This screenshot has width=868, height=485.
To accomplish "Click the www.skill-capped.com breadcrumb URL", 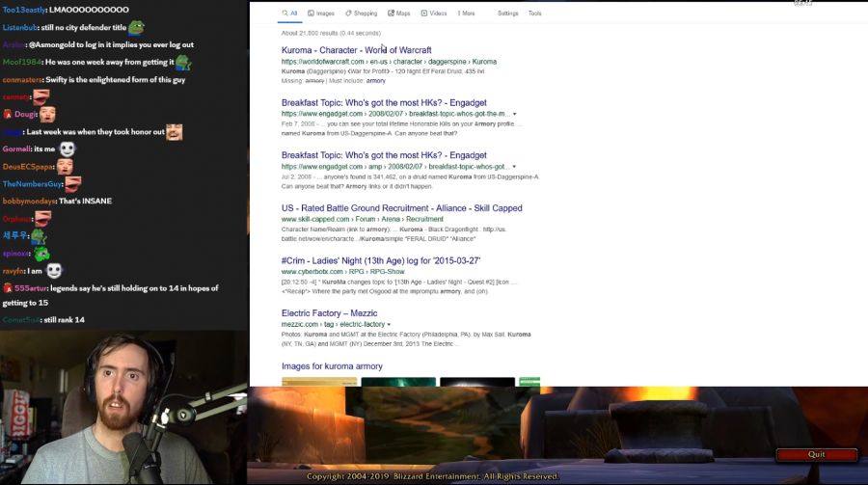I will pos(362,219).
